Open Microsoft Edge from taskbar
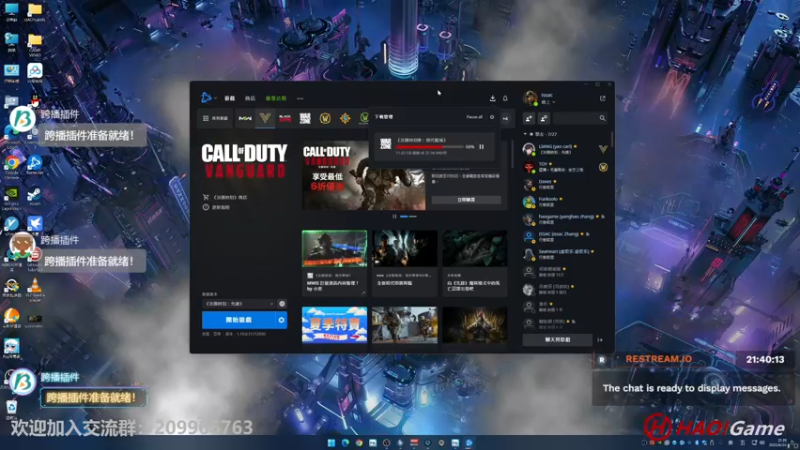This screenshot has height=450, width=800. pos(345,443)
